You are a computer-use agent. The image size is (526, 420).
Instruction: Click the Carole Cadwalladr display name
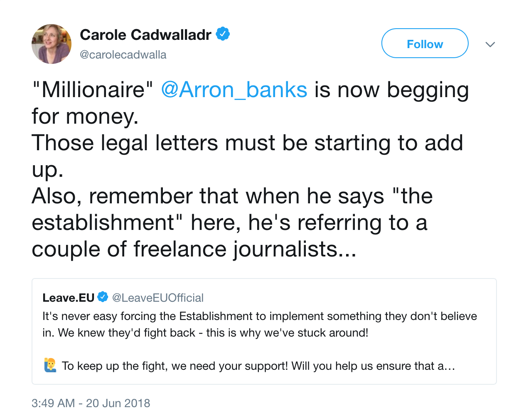(x=145, y=35)
